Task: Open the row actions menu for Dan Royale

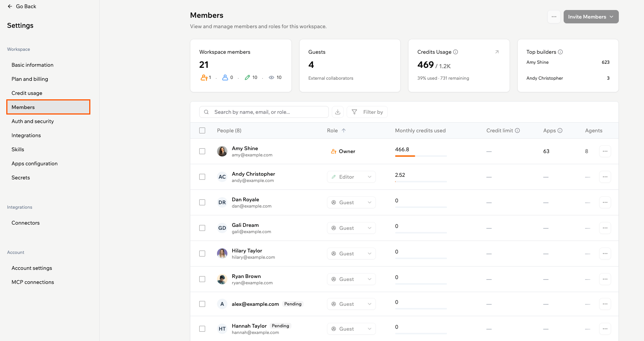Action: point(605,202)
